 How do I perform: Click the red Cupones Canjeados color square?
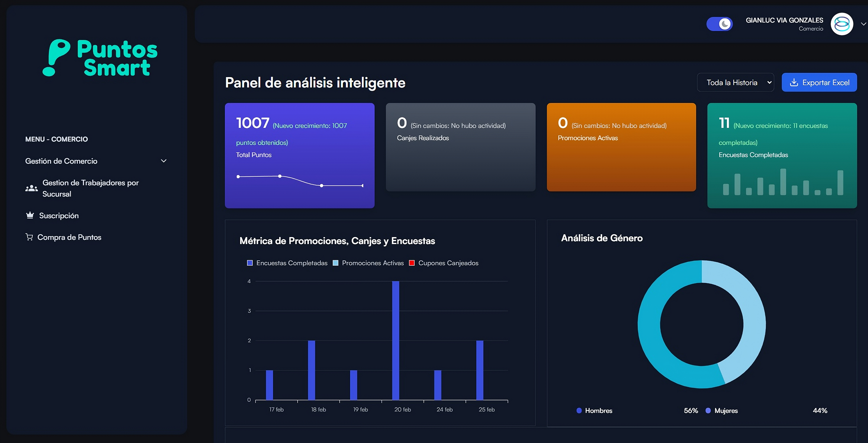(x=412, y=263)
